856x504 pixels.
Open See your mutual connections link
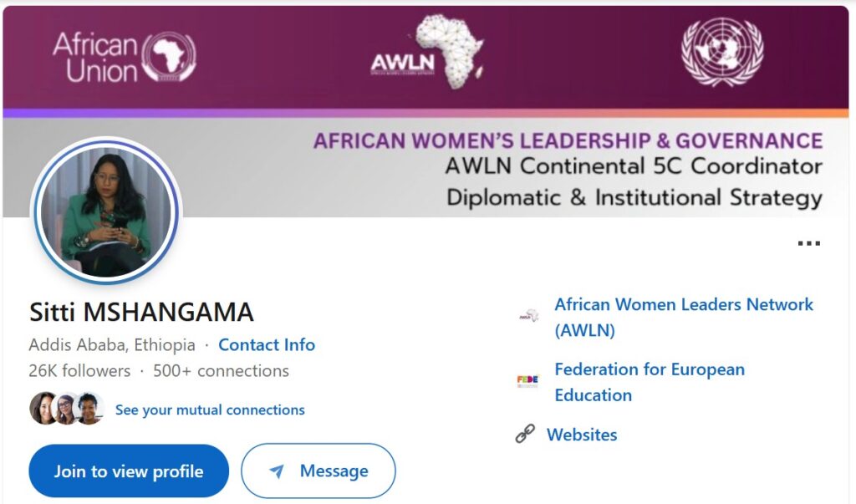tap(210, 410)
